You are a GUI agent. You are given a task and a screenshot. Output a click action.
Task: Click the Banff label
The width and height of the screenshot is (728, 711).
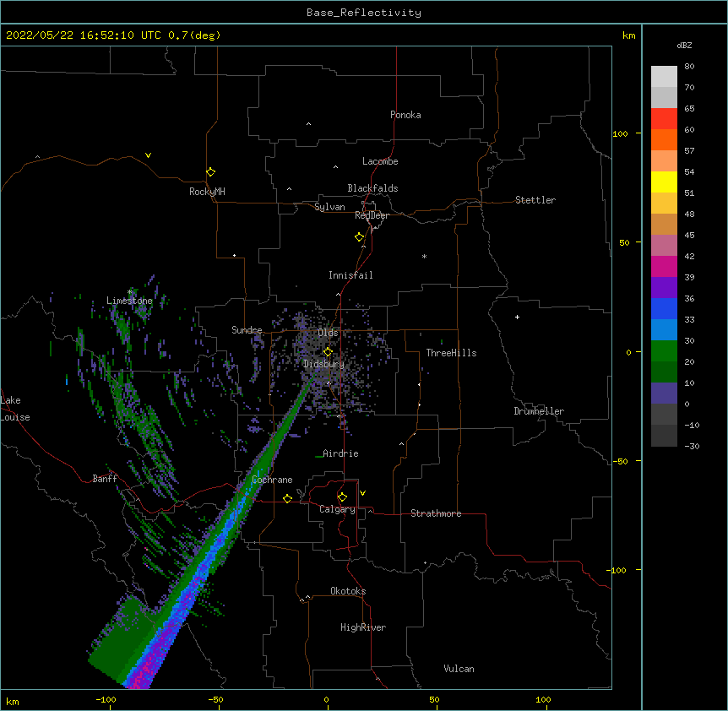pyautogui.click(x=105, y=479)
